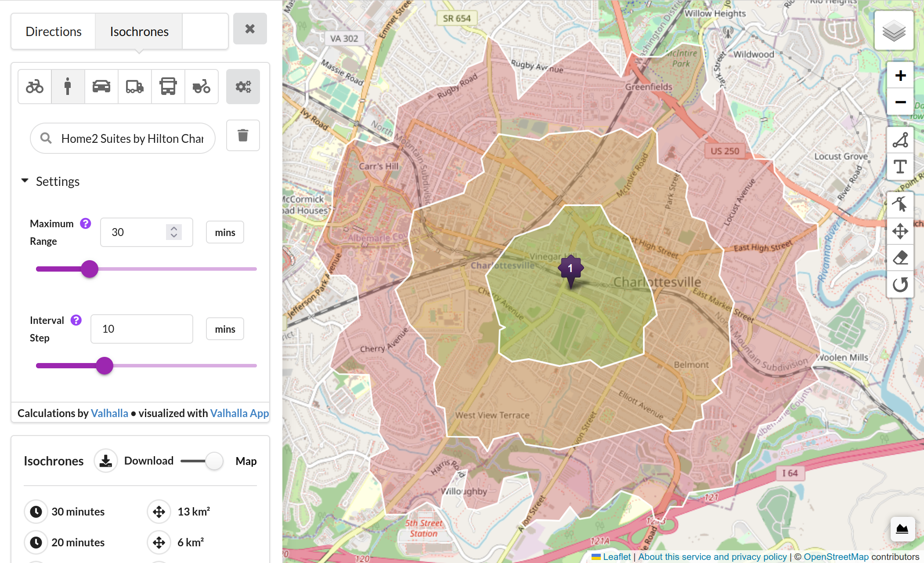Image resolution: width=924 pixels, height=563 pixels.
Task: Click the mins unit button next to Interval Step
Action: coord(224,329)
